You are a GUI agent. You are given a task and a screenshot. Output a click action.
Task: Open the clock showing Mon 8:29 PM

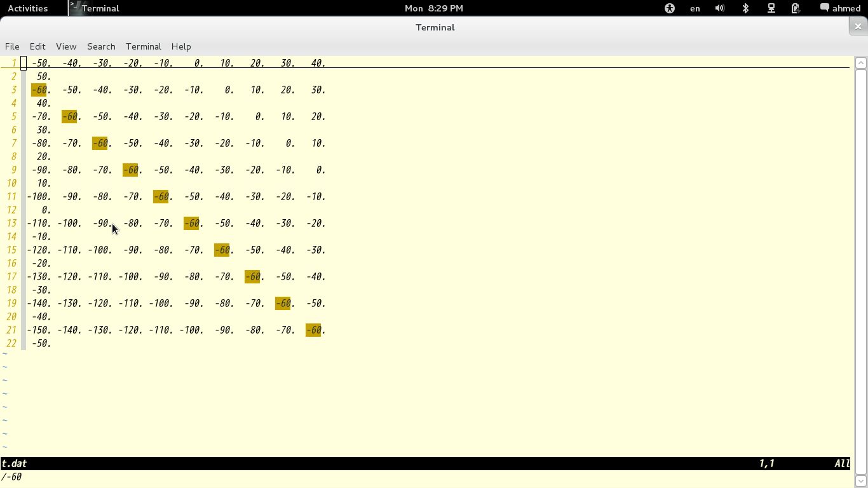434,8
